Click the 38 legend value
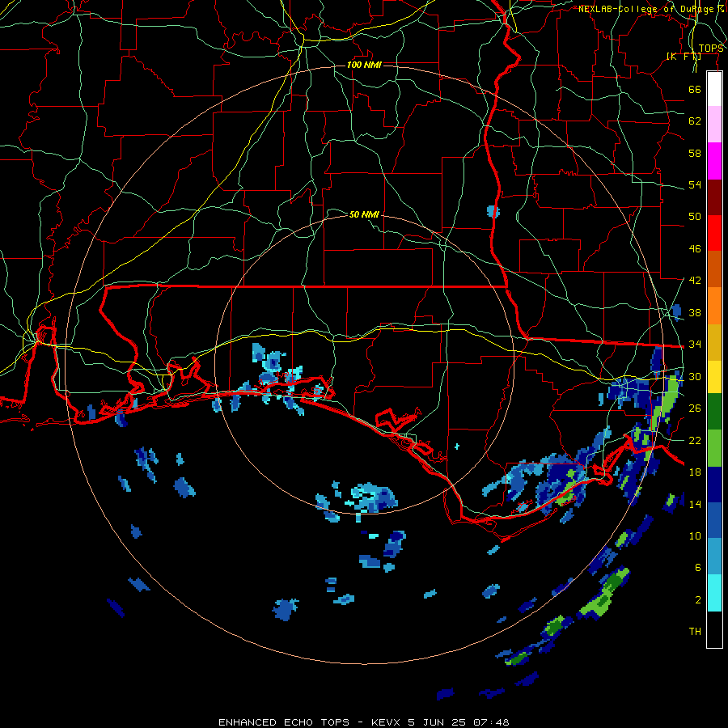This screenshot has width=728, height=728. (695, 313)
